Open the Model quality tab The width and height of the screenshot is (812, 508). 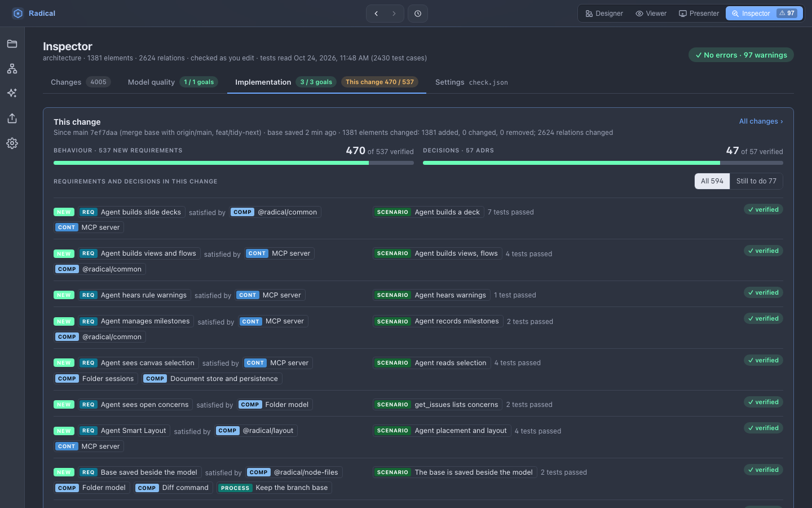click(x=173, y=82)
